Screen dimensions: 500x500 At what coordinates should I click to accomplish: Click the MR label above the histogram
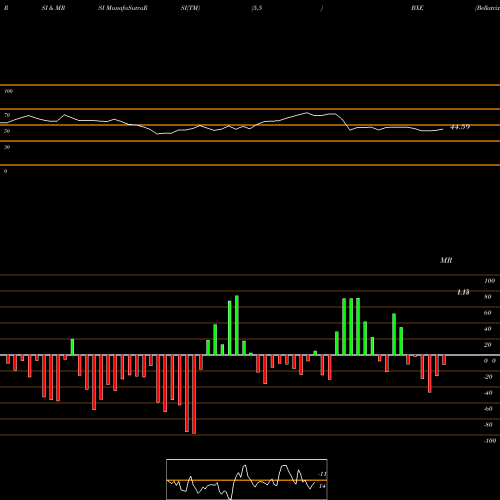pos(446,260)
